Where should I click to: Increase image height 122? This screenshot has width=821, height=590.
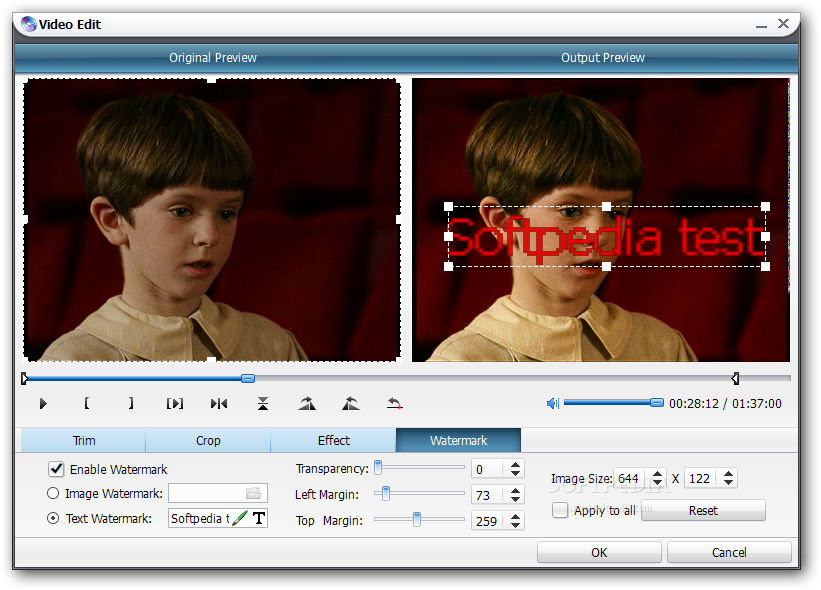click(728, 474)
